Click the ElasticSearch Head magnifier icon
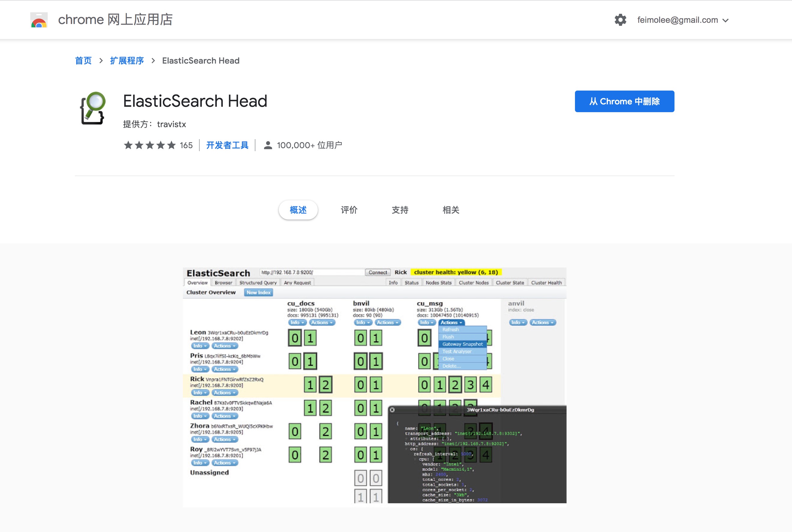The height and width of the screenshot is (532, 792). pos(93,108)
